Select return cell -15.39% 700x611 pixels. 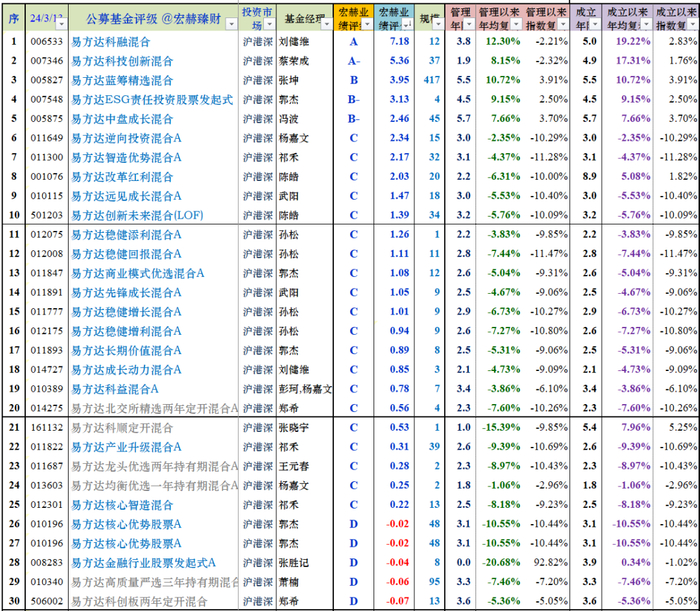(x=499, y=428)
